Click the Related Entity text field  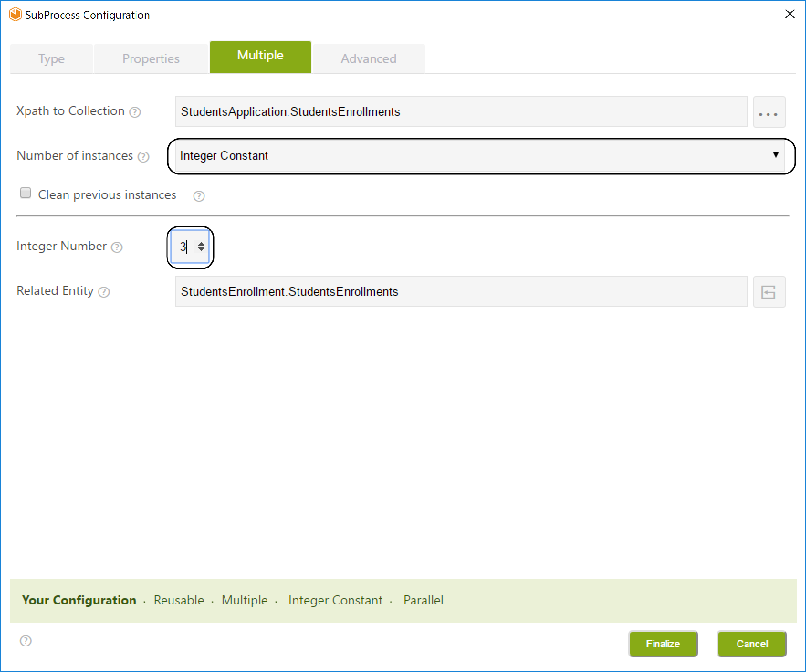click(x=461, y=291)
